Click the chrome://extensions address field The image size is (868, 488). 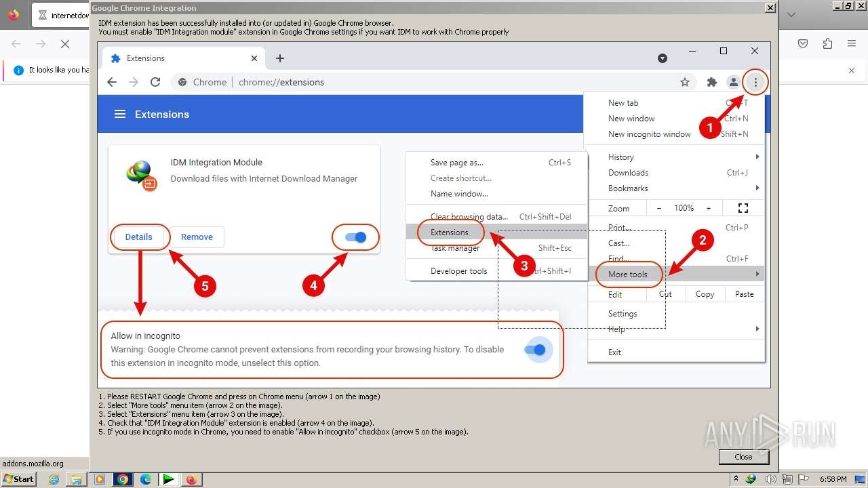tap(281, 82)
